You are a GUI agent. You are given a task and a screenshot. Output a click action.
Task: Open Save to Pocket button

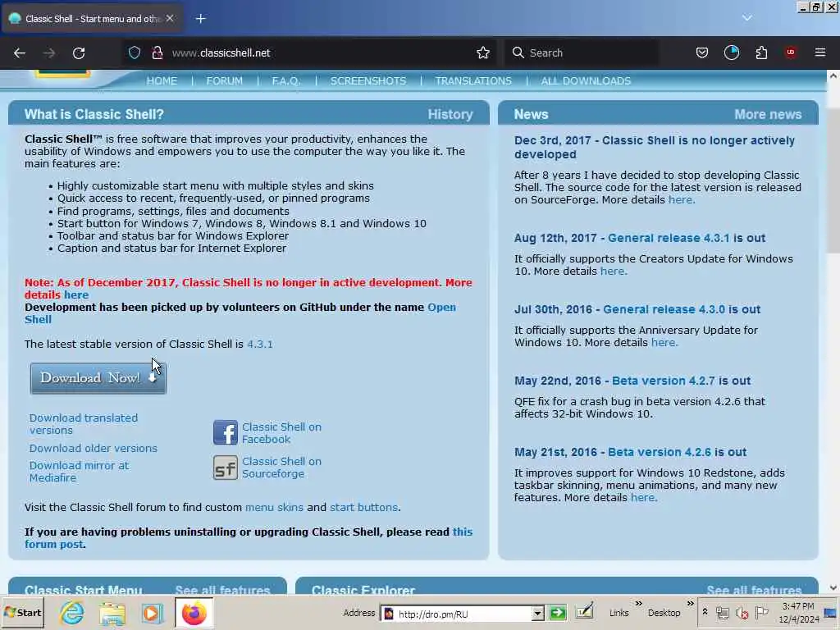pos(702,52)
